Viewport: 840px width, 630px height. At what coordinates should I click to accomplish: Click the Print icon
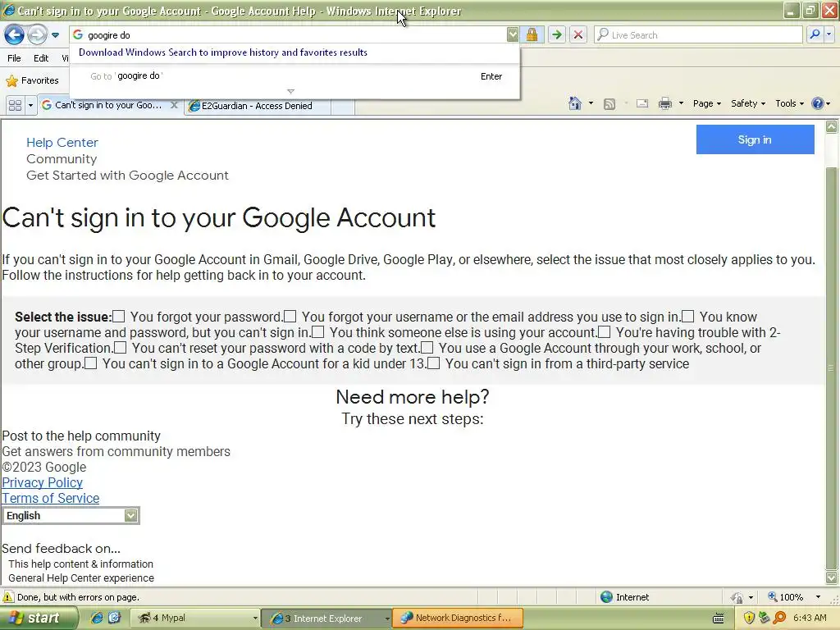[664, 103]
